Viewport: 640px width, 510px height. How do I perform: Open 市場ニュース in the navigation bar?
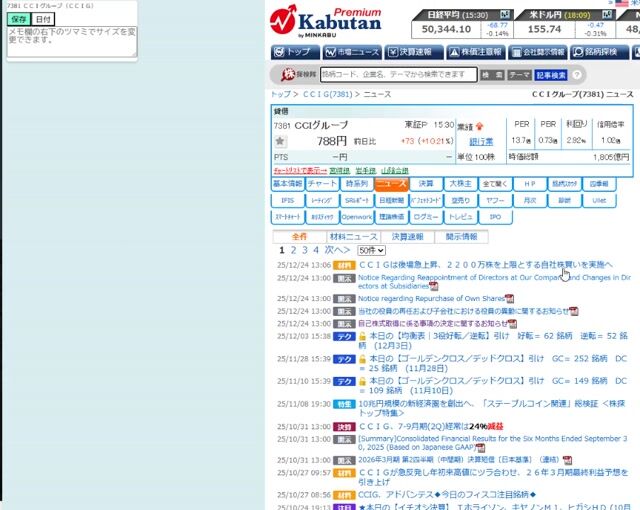pos(352,52)
